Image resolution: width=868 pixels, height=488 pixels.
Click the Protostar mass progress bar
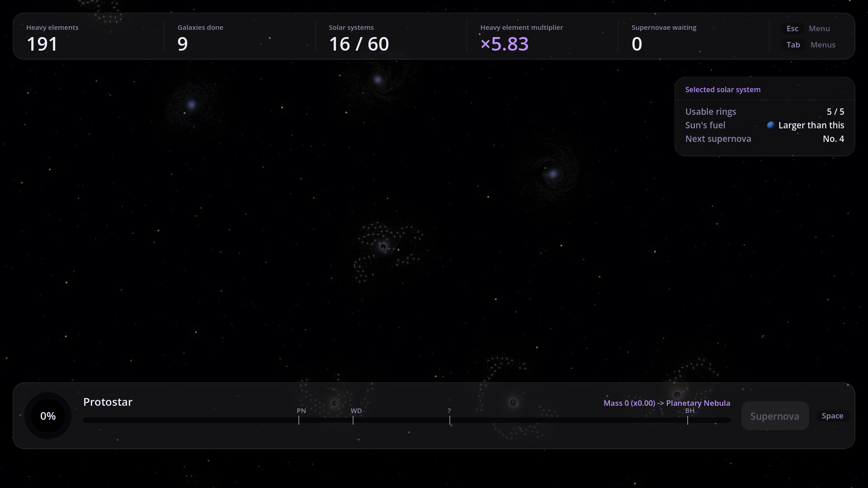click(x=407, y=420)
